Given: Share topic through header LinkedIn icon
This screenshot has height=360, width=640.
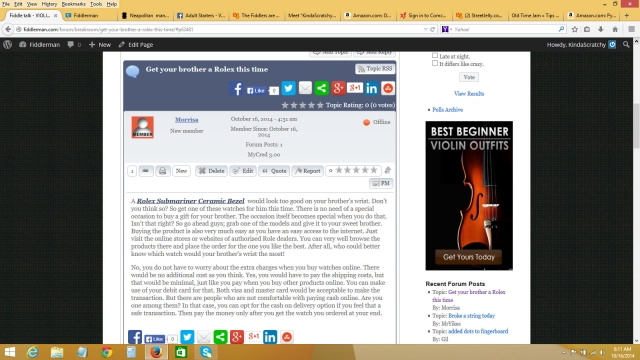Looking at the screenshot, I should [x=371, y=88].
